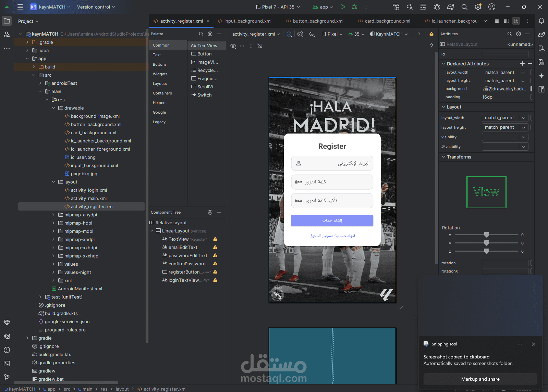
Task: Click registerButton in Component Tree
Action: tap(184, 272)
